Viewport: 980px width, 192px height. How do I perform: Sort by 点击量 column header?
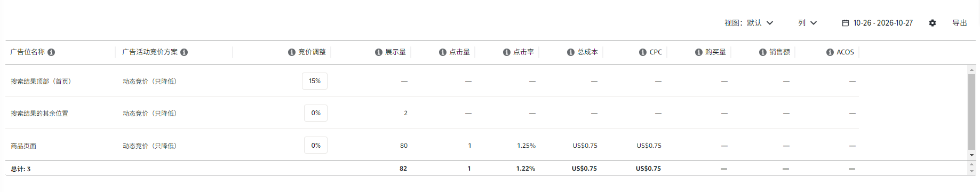point(459,52)
